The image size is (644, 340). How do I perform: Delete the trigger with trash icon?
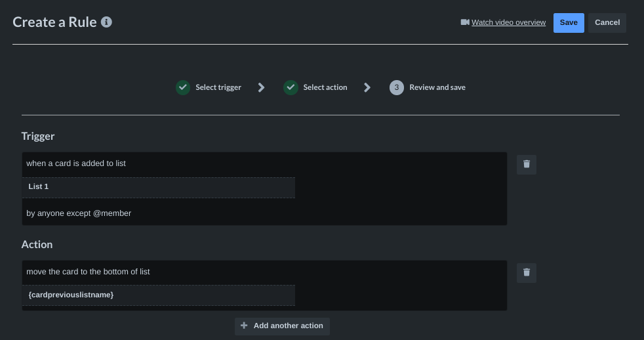(x=526, y=165)
